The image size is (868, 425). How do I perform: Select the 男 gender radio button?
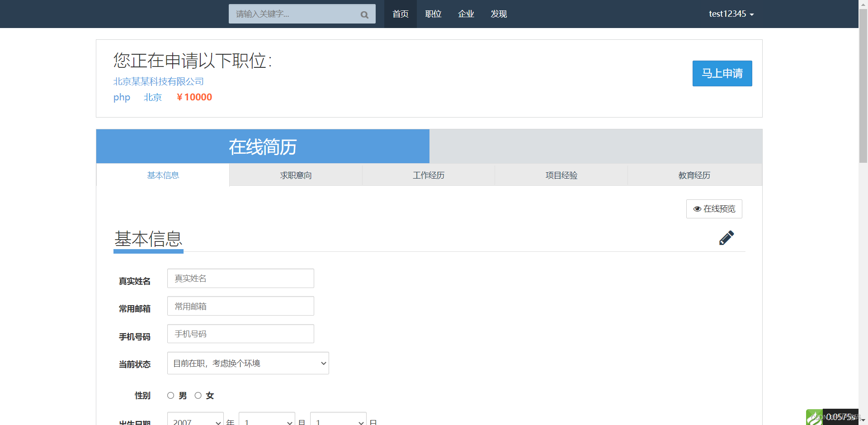tap(170, 396)
